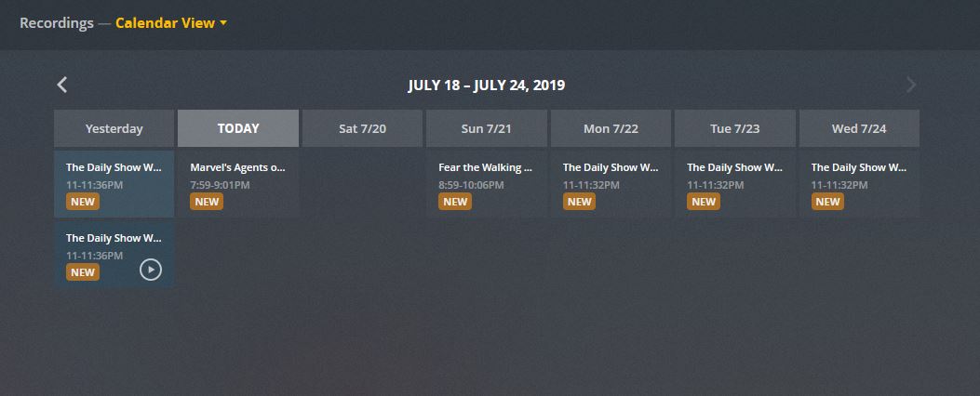Click the Recordings breadcrumb link

point(56,23)
